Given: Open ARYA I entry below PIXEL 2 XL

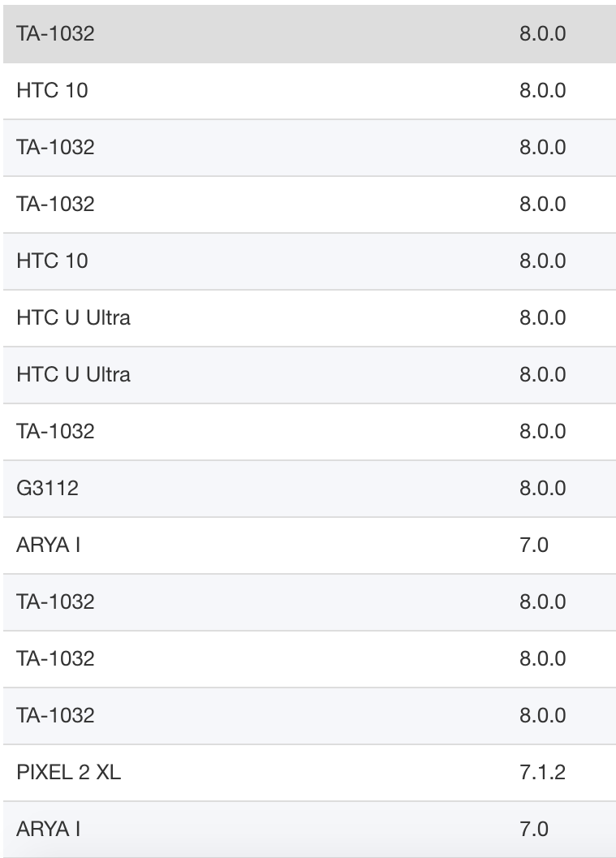Looking at the screenshot, I should coord(310,830).
